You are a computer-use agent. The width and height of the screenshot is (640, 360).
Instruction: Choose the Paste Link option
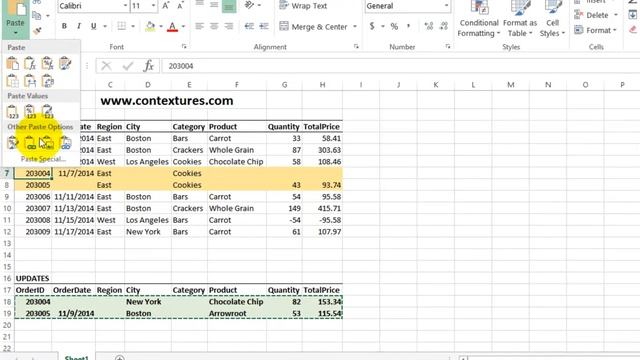[x=30, y=143]
